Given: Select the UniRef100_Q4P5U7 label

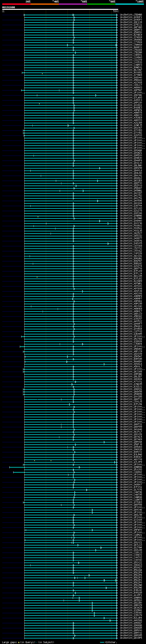Looking at the screenshot, I should tap(131, 90).
